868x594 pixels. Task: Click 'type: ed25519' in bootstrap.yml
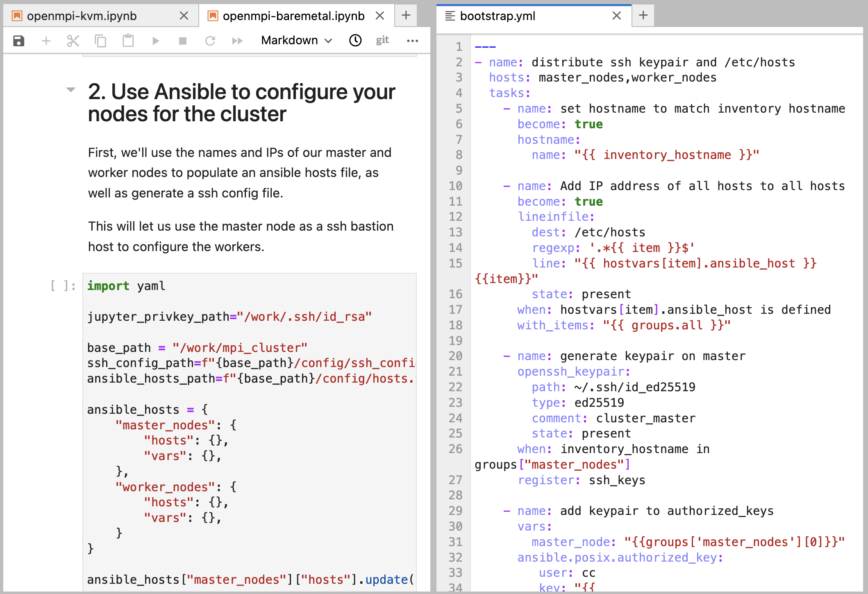click(x=578, y=403)
